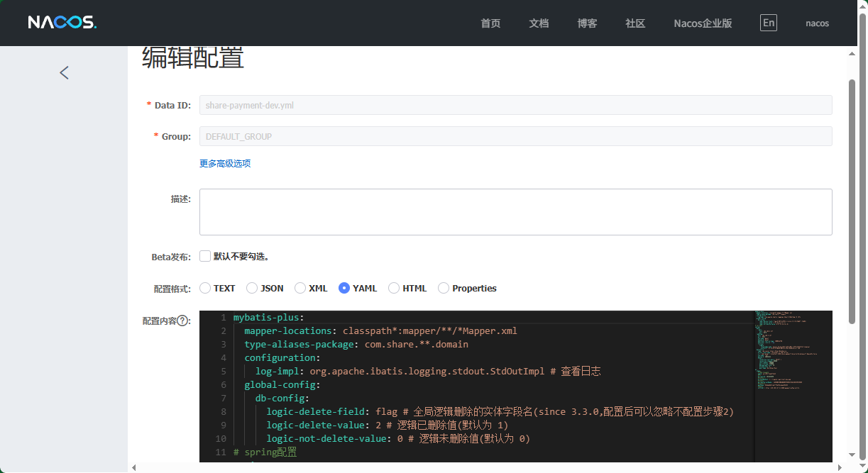This screenshot has width=868, height=473.
Task: Click the help icon beside 配置内容
Action: [182, 321]
